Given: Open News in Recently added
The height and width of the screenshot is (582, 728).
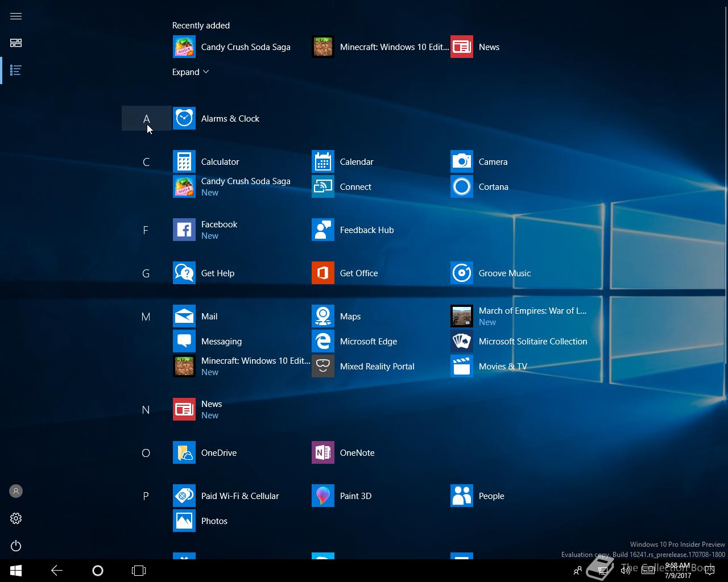Looking at the screenshot, I should point(518,47).
